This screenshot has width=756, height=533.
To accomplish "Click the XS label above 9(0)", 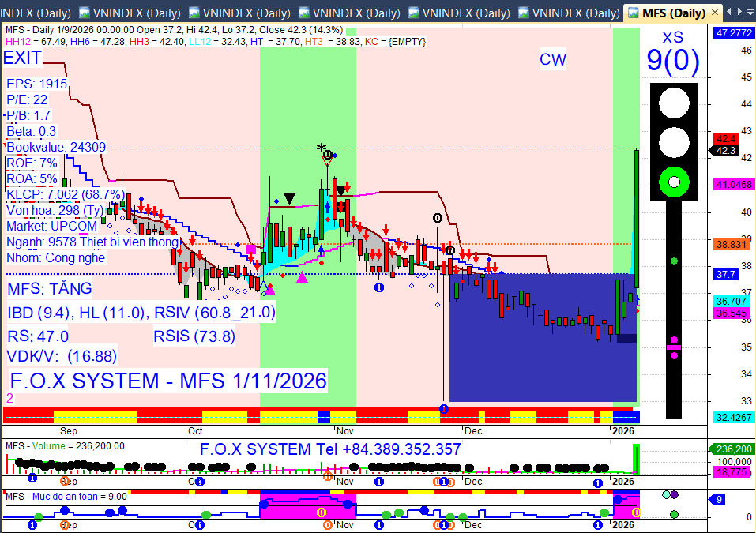I will click(x=672, y=38).
